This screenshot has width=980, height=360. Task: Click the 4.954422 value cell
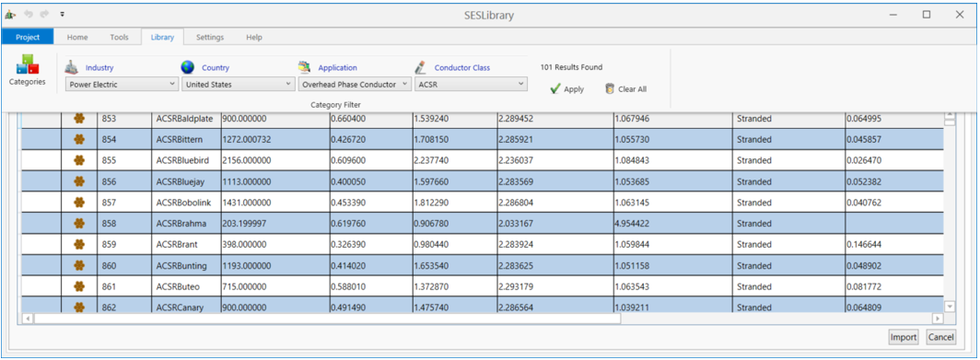(673, 223)
